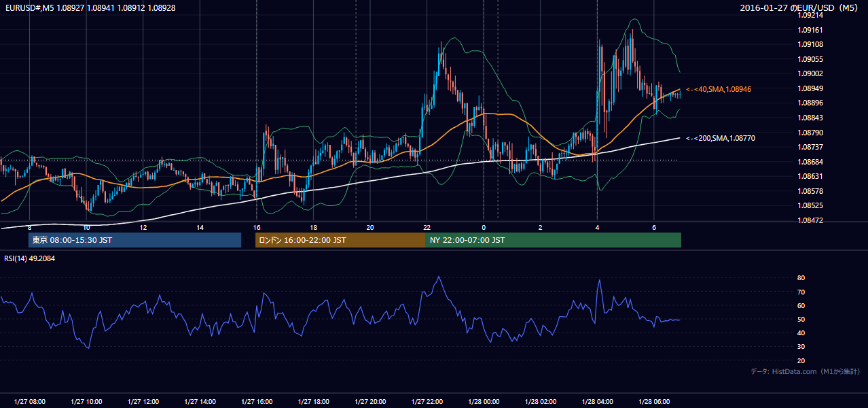Click the 1/27 14:00 date-time label
The height and width of the screenshot is (408, 868).
point(200,402)
